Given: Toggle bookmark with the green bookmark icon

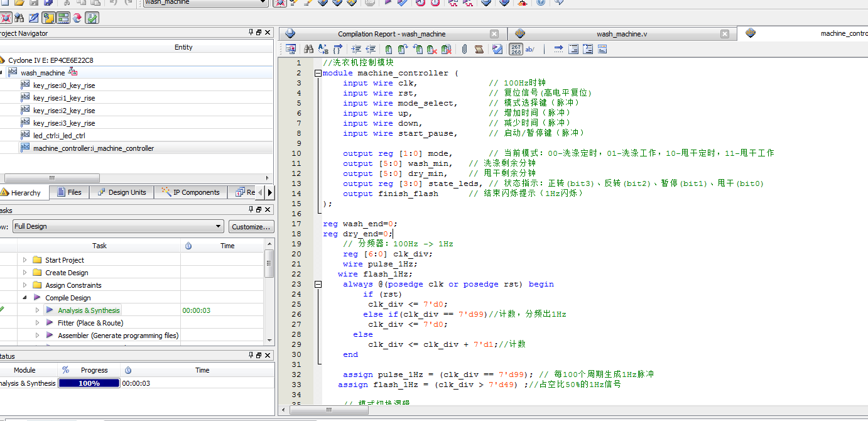Looking at the screenshot, I should [389, 49].
